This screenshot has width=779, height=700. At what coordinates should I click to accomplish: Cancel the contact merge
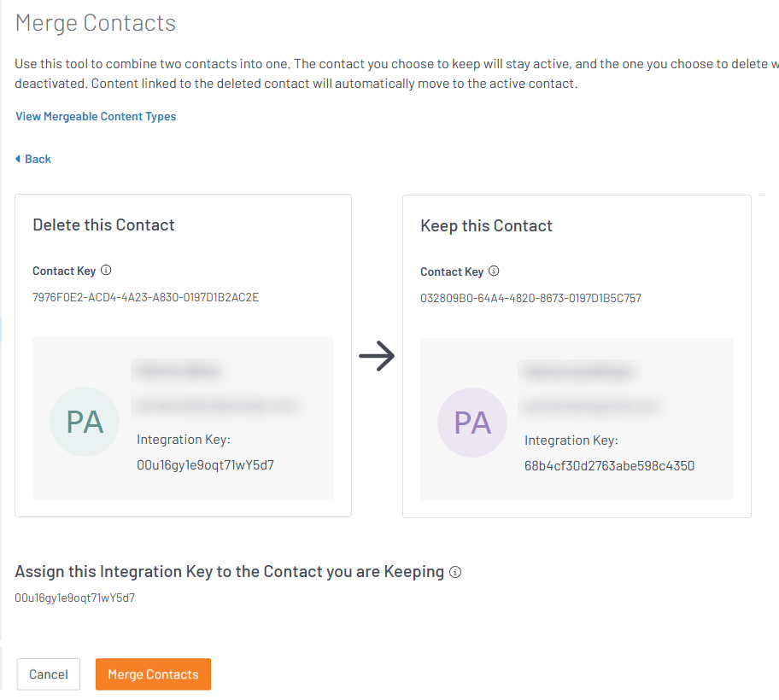pyautogui.click(x=48, y=674)
